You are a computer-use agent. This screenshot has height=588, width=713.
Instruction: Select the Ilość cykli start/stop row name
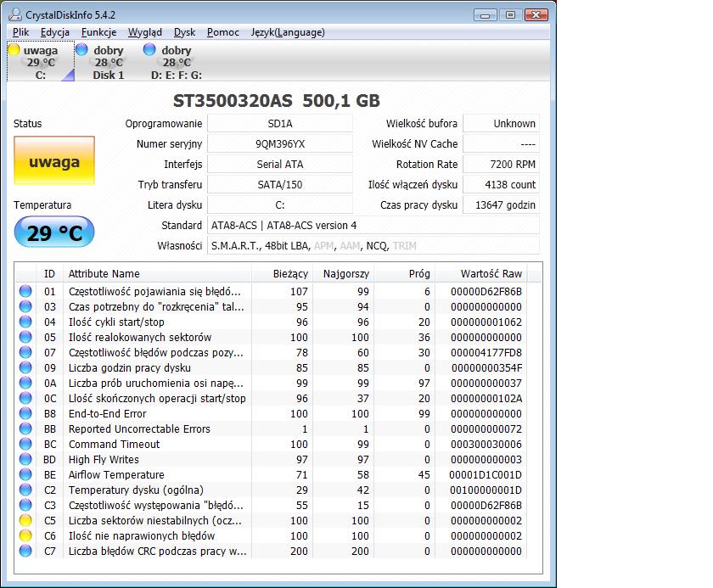tap(116, 322)
